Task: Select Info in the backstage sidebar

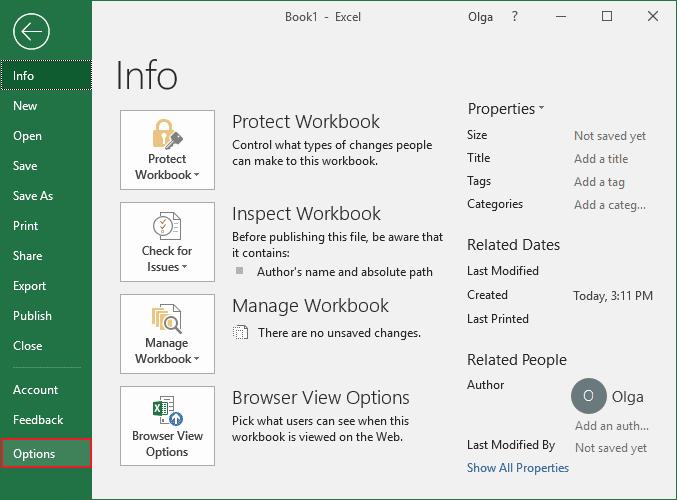Action: (x=46, y=76)
